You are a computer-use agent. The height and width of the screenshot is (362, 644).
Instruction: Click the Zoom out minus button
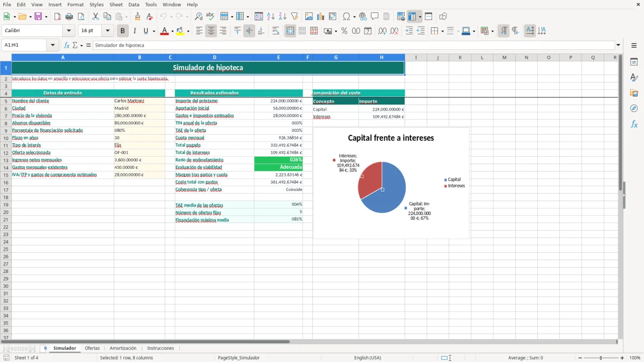point(579,358)
